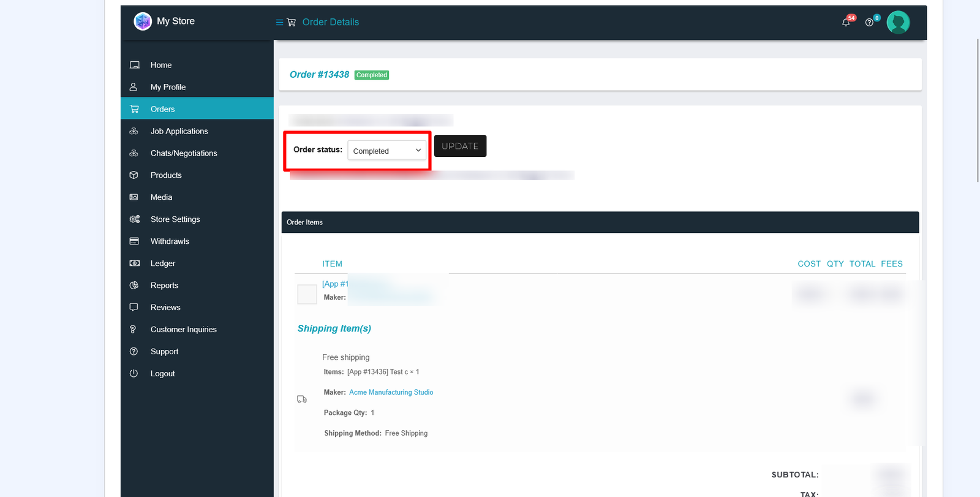The height and width of the screenshot is (497, 980).
Task: Click the order item thumbnail image
Action: [x=307, y=294]
